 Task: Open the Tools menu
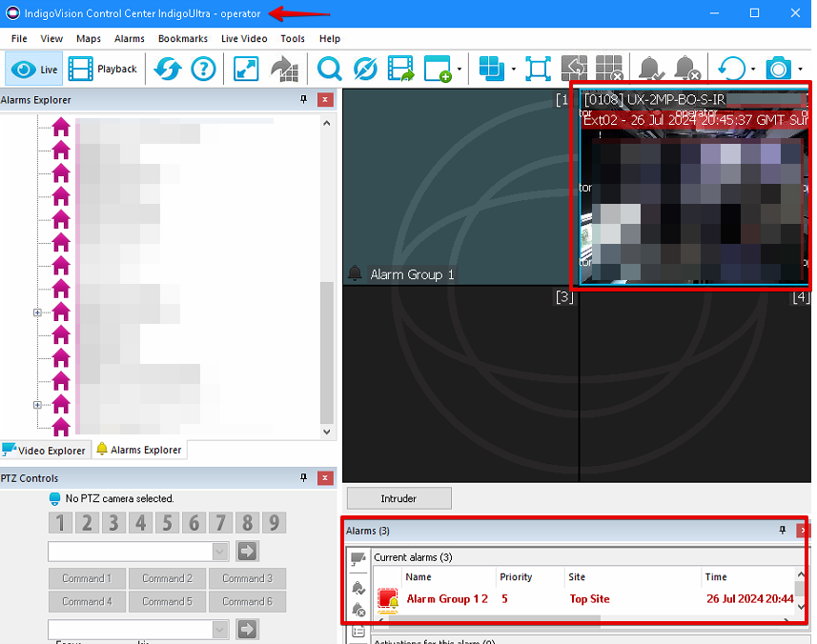tap(293, 38)
